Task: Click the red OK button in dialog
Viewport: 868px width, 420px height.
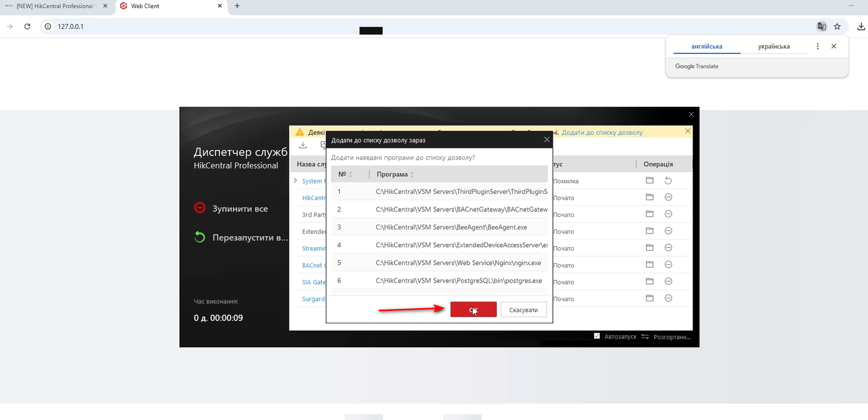Action: (473, 309)
